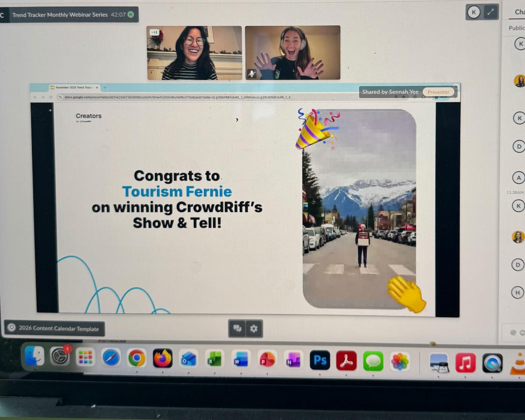
Task: Open the chat bubbles icon below the slide
Action: click(237, 329)
